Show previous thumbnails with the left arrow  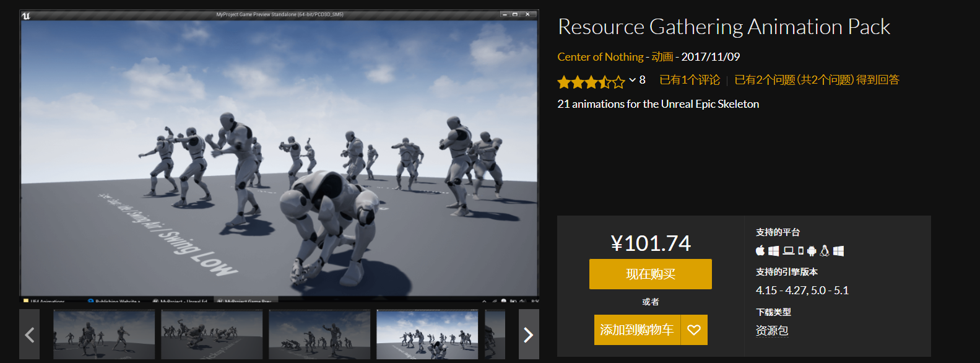point(29,335)
